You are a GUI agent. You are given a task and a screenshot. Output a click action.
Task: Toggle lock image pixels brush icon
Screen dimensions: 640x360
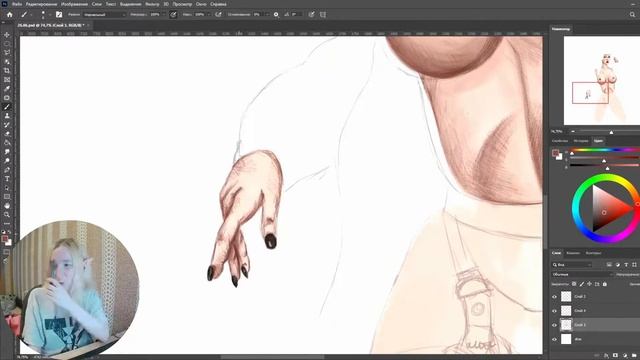[x=582, y=284]
